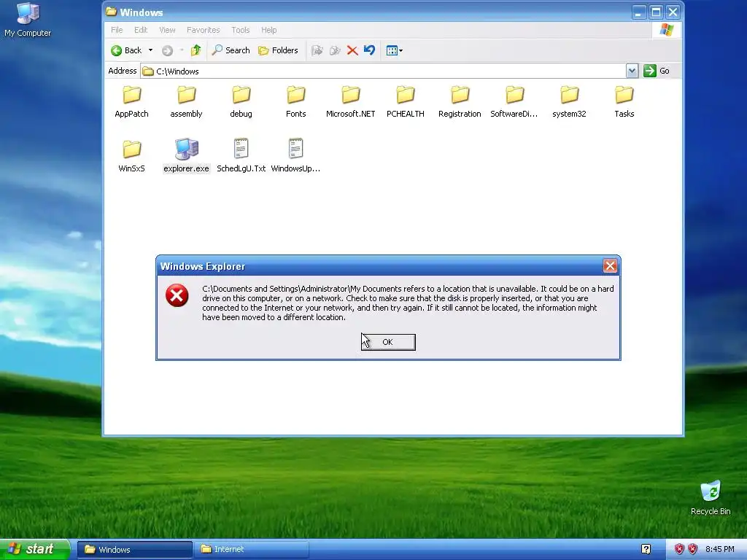Select the WindowsUp... text file
Screen dimensions: 747x560
tap(296, 157)
